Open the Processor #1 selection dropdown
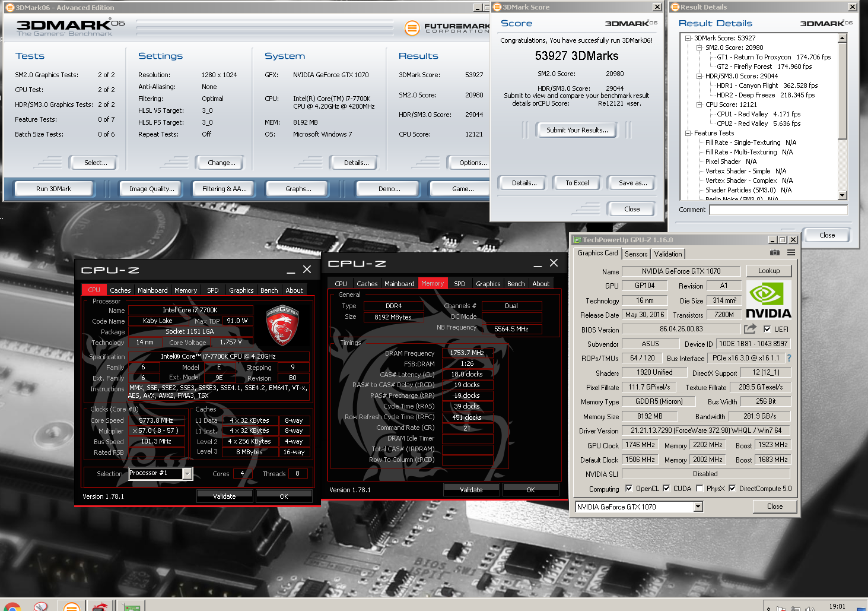 187,473
